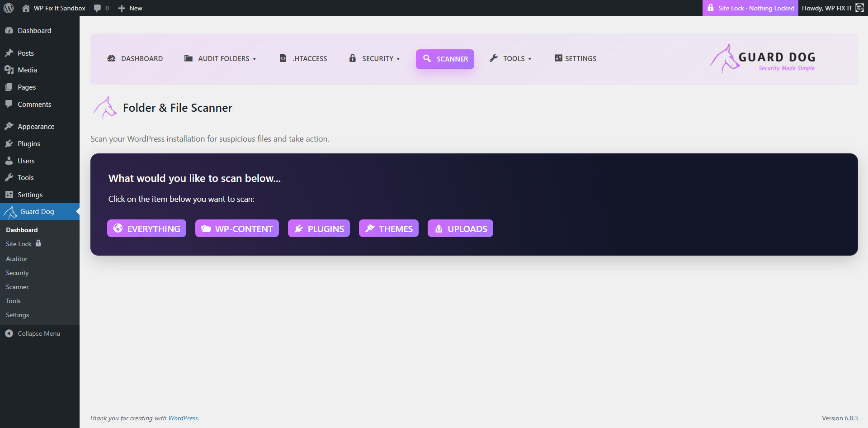
Task: Scan PLUGINS button
Action: point(319,228)
